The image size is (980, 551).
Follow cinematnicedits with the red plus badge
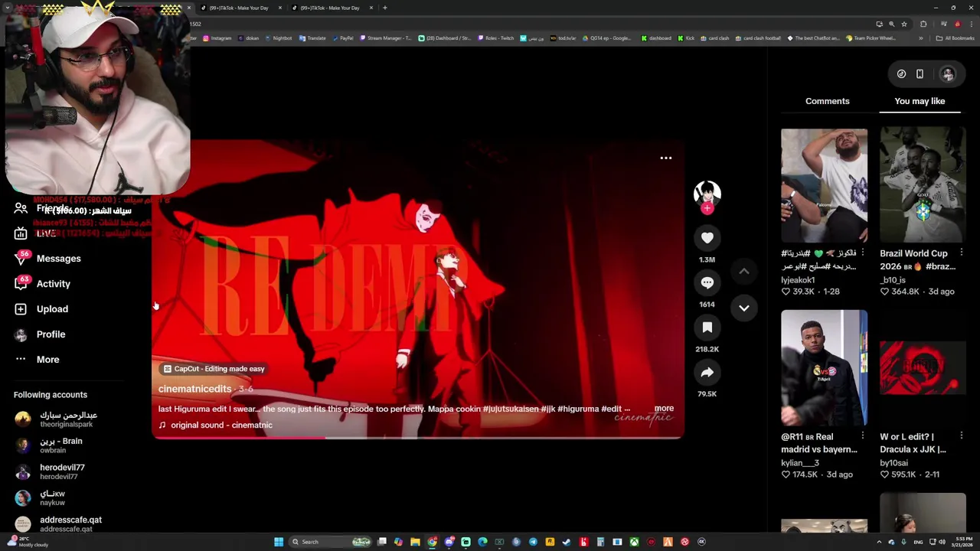[707, 207]
